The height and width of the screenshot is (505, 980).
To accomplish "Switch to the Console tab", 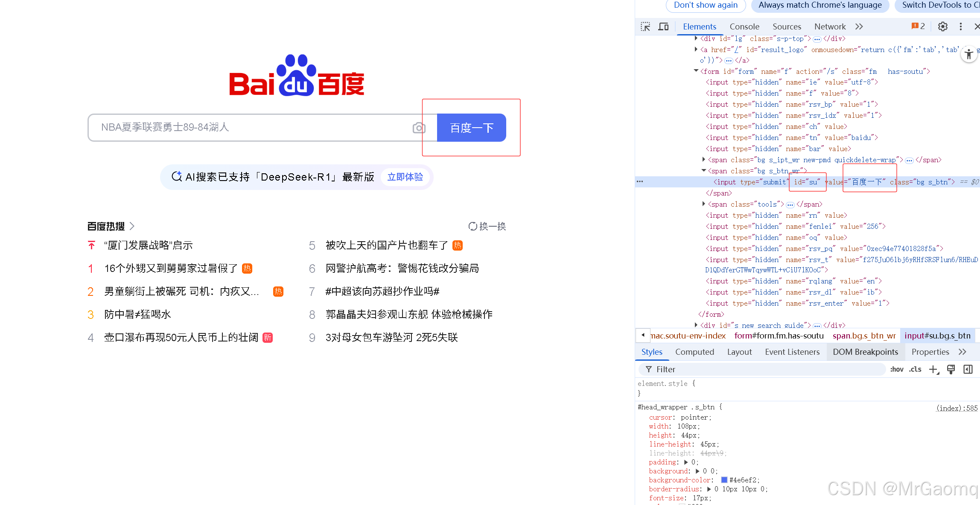I will [744, 27].
